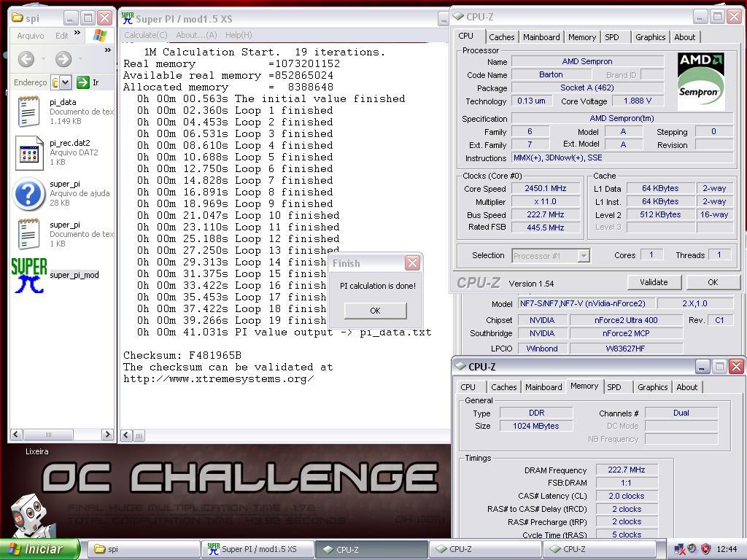The width and height of the screenshot is (747, 560).
Task: Open the About...(A) menu in Super PI
Action: coord(196,35)
